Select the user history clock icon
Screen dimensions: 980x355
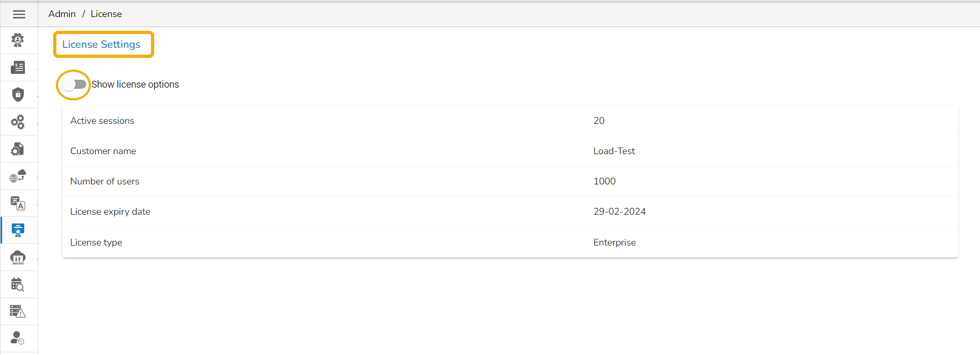[18, 338]
